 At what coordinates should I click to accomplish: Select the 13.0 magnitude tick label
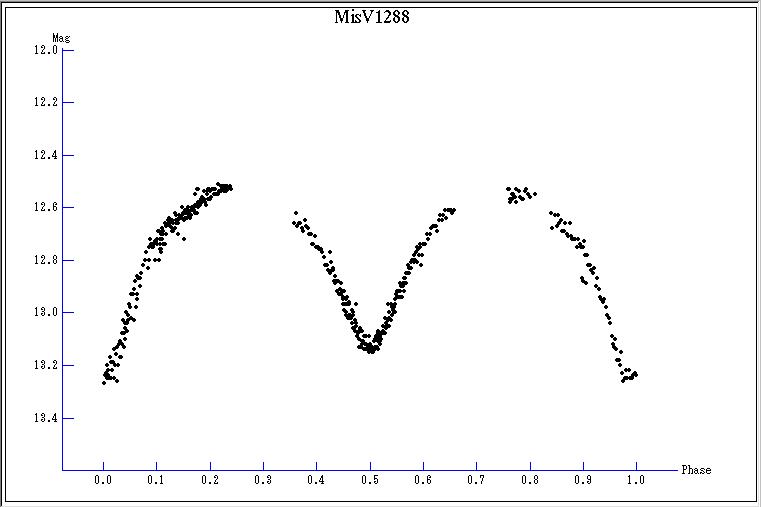[x=46, y=312]
